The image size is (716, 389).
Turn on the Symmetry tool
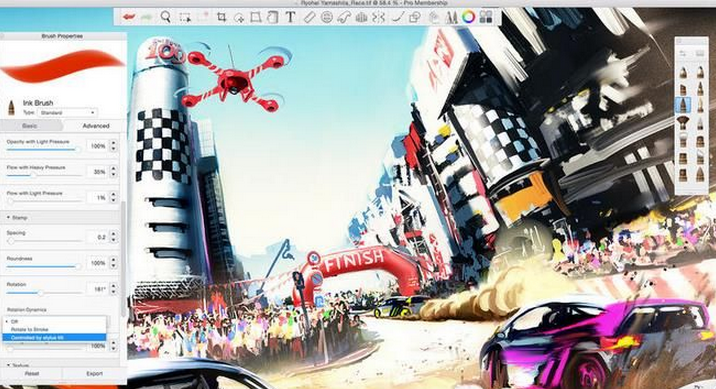[378, 17]
